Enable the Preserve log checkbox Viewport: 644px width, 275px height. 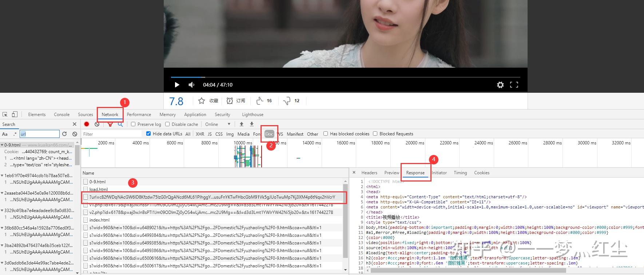click(133, 124)
